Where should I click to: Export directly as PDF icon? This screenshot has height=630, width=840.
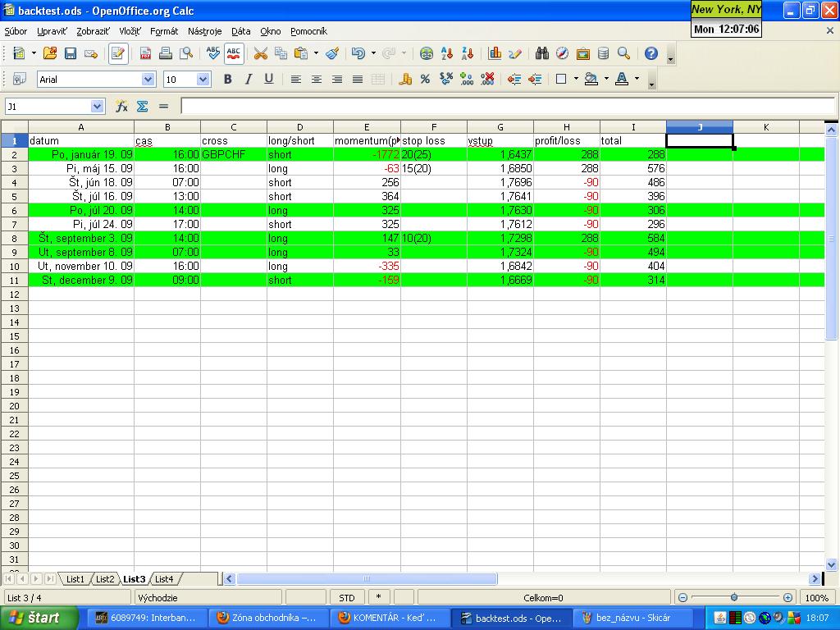[x=145, y=53]
